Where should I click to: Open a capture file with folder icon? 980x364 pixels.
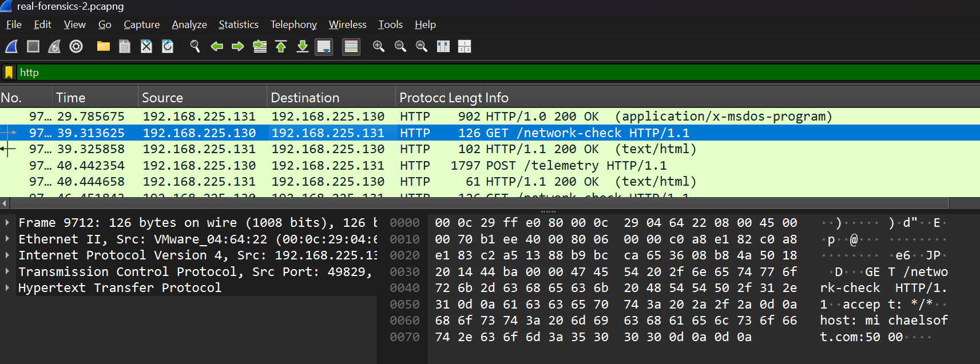pos(103,46)
